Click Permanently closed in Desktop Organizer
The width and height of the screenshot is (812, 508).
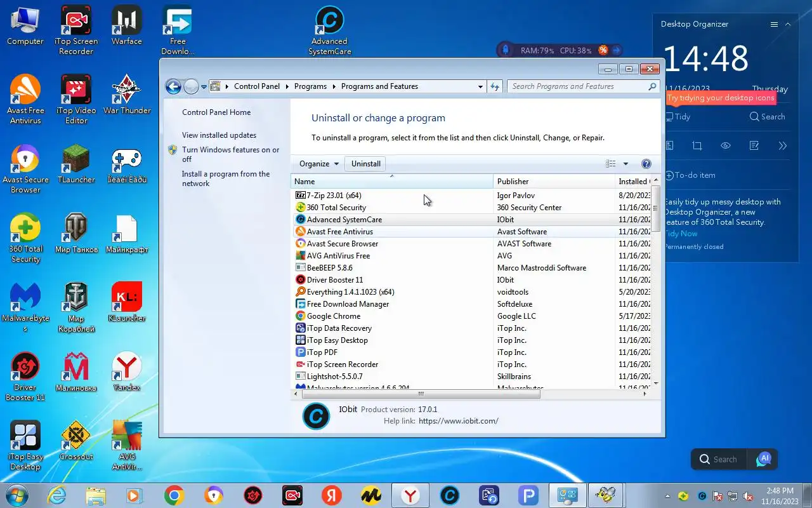click(x=693, y=246)
